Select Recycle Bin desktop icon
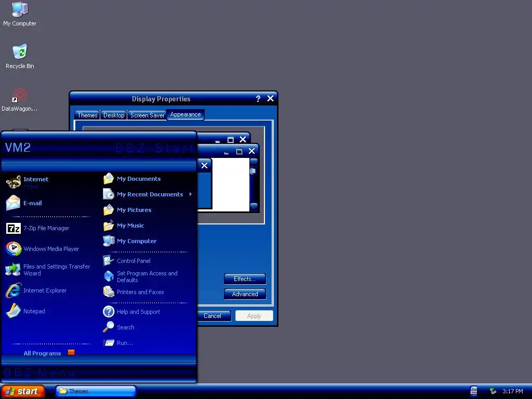Viewport: 532px width, 399px height. tap(20, 56)
